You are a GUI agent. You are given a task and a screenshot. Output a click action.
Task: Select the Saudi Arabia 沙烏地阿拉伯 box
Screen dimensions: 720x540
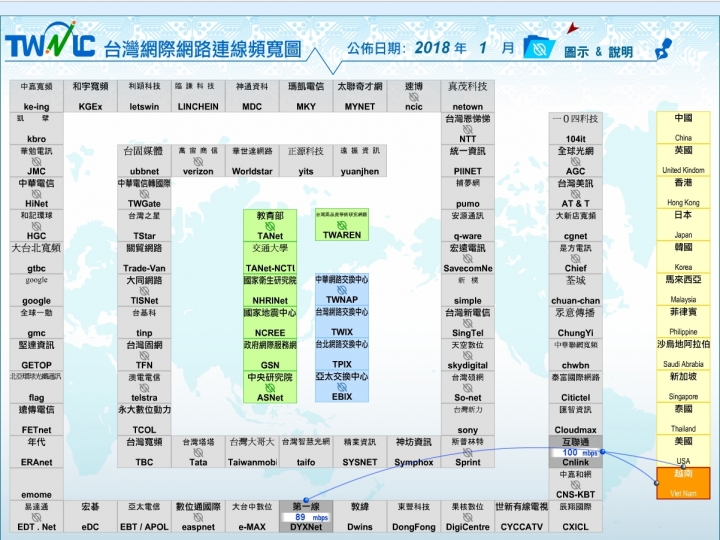[x=683, y=354]
